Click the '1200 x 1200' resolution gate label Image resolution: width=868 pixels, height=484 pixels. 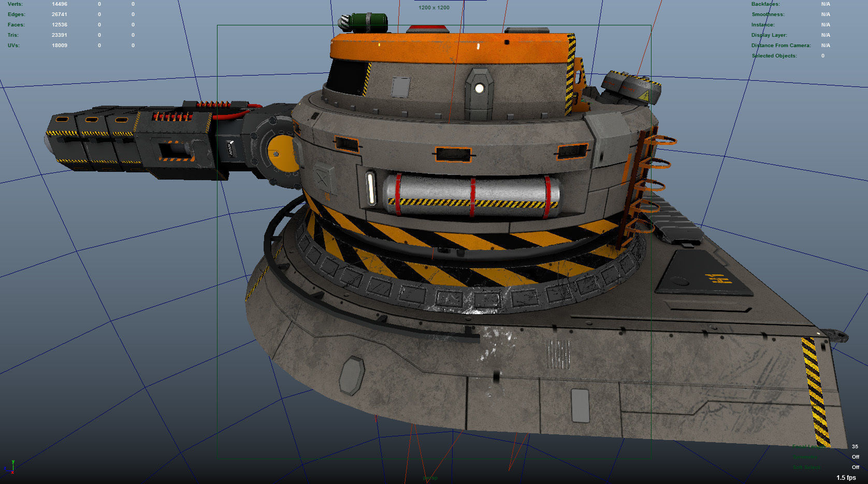click(434, 8)
